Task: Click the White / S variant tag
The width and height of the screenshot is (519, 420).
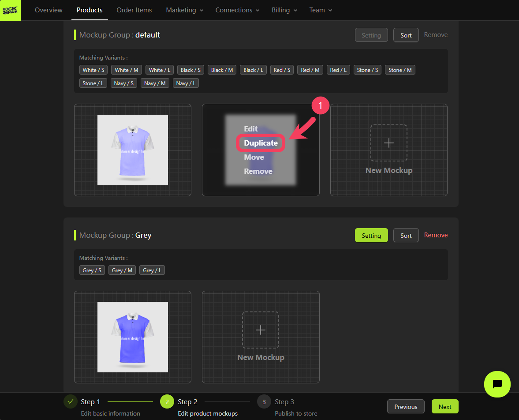Action: [93, 70]
